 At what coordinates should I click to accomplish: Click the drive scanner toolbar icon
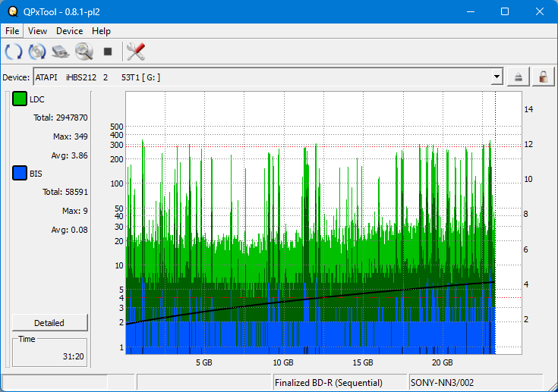click(61, 52)
